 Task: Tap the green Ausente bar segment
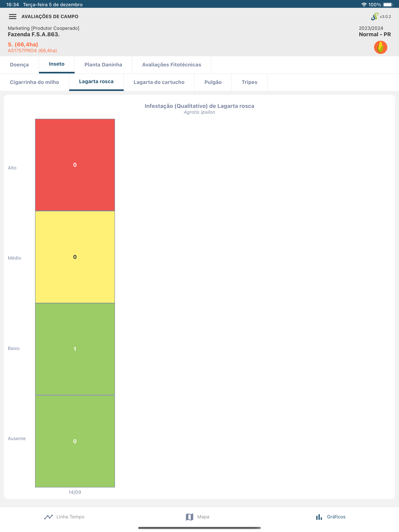[75, 441]
